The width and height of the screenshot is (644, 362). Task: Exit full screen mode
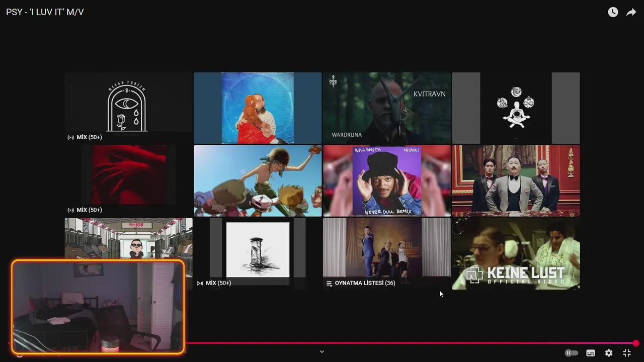[627, 353]
